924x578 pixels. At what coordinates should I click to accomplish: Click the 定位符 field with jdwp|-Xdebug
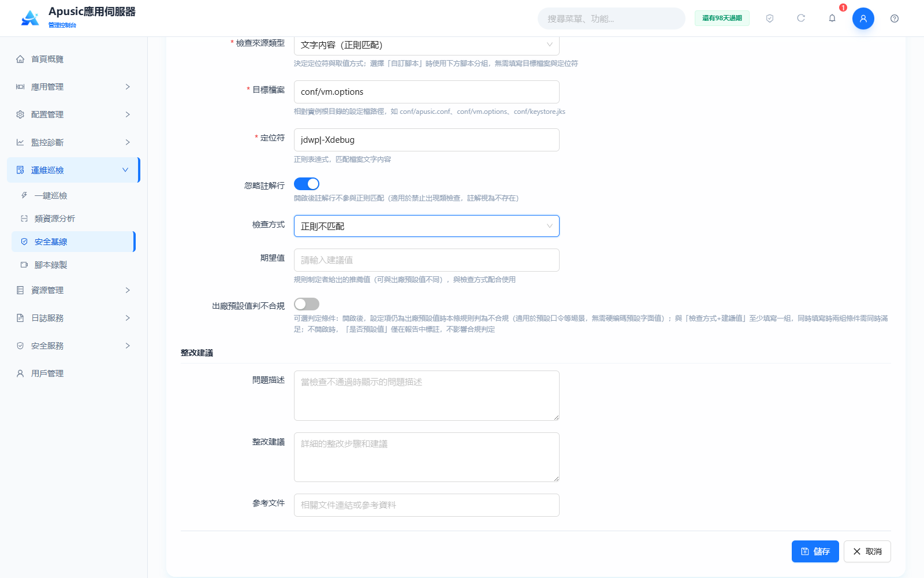[427, 140]
